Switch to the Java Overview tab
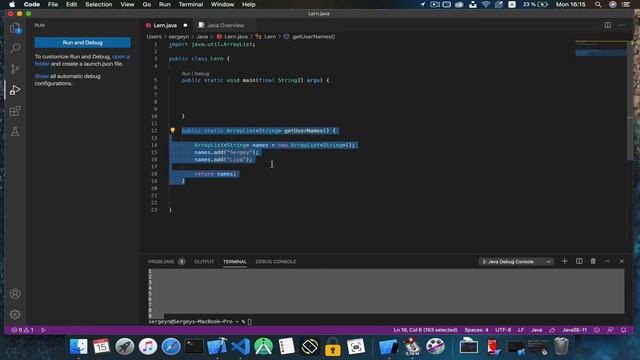This screenshot has height=360, width=640. tap(225, 25)
